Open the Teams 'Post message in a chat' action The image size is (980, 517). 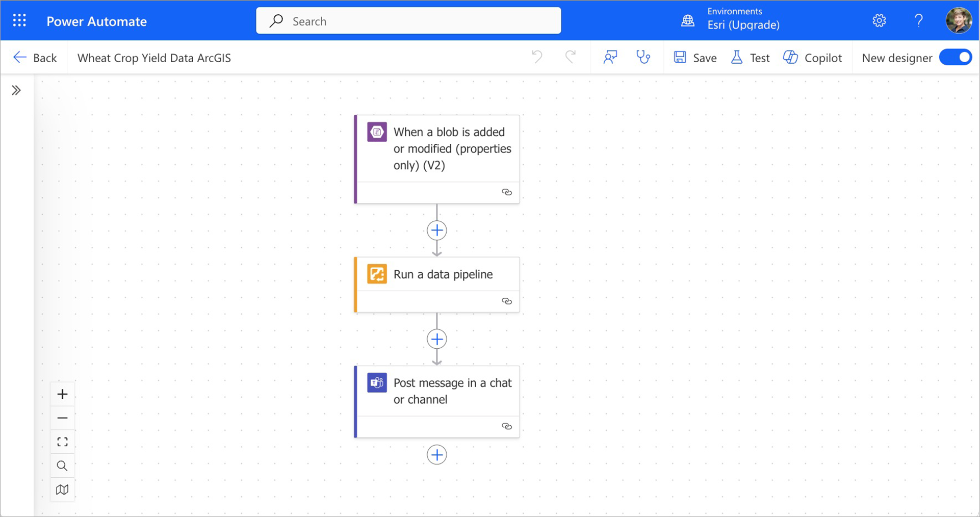pos(452,391)
